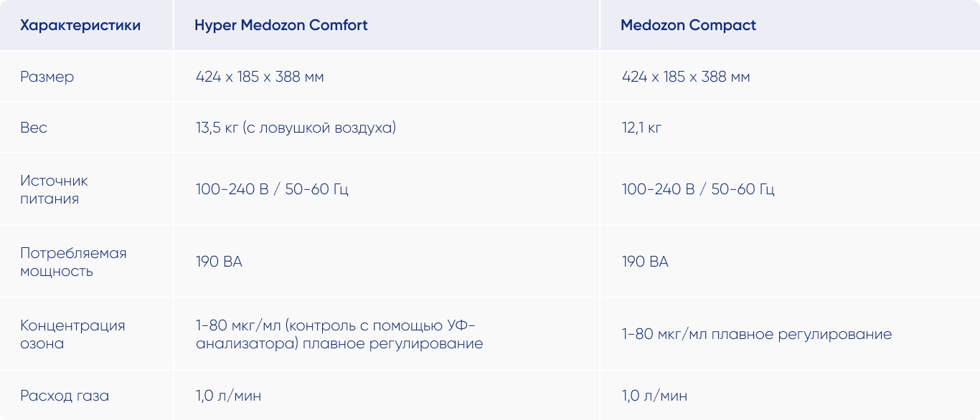Click the Размер row label
The image size is (980, 420).
pos(47,77)
